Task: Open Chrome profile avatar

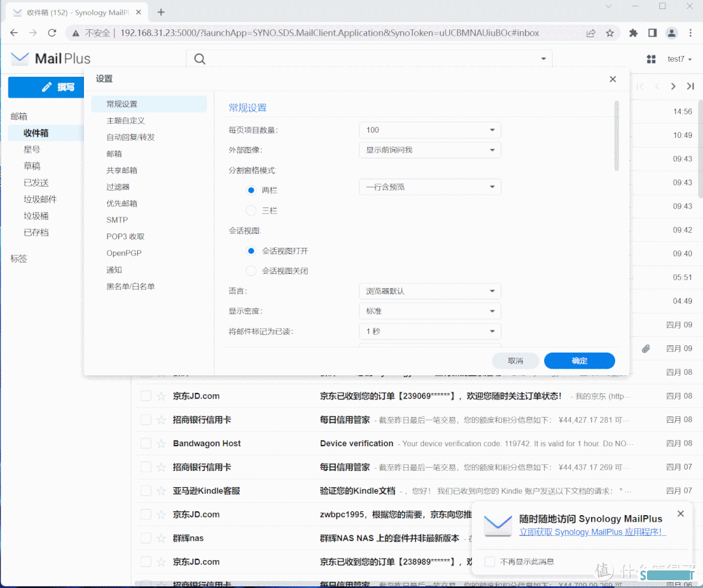Action: click(x=672, y=33)
